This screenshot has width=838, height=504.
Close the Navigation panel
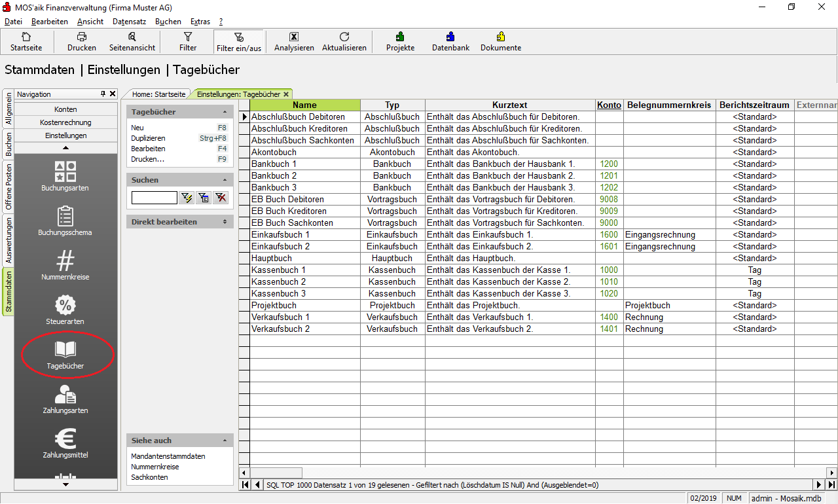(x=113, y=94)
